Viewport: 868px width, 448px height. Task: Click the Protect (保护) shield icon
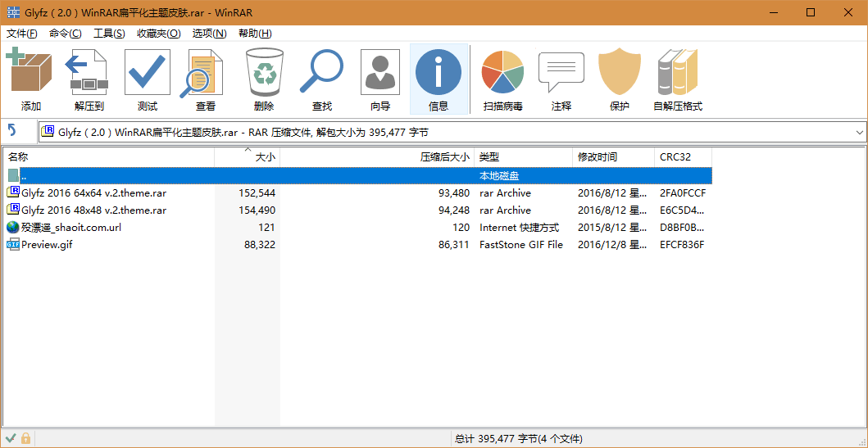coord(619,72)
